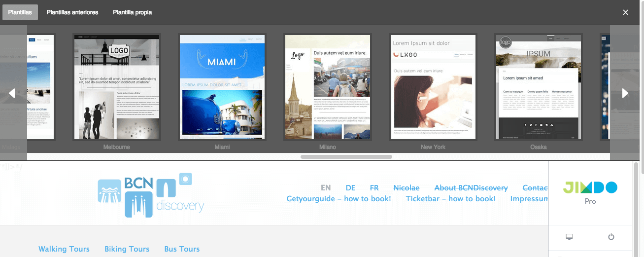Choose the Milano template thumbnail
Viewport: 644px width, 257px height.
coord(328,87)
